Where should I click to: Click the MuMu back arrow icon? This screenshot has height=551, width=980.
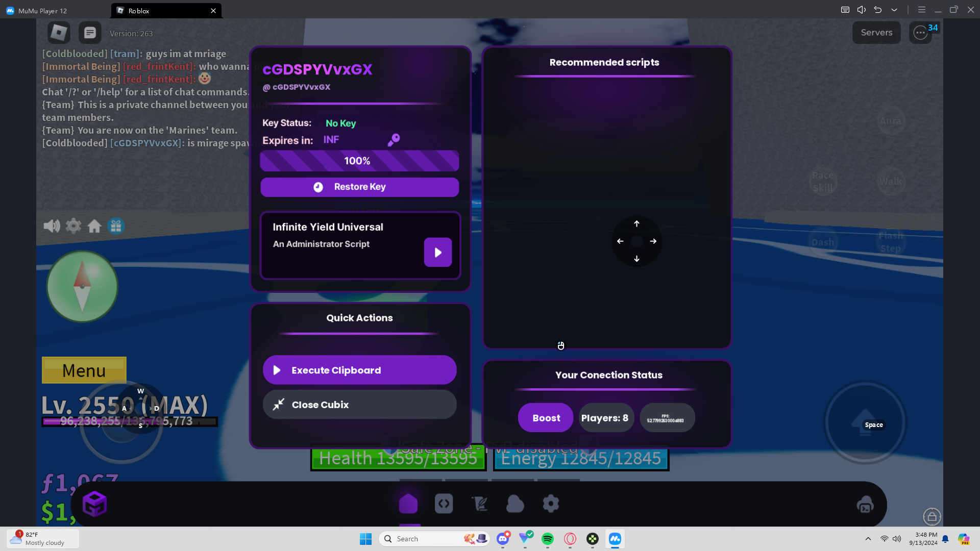878,10
